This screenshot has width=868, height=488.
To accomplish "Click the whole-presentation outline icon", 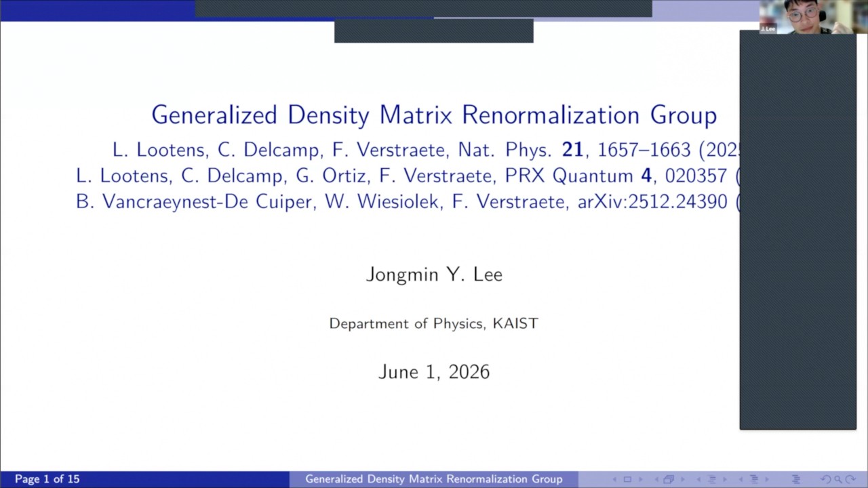I will pos(796,479).
